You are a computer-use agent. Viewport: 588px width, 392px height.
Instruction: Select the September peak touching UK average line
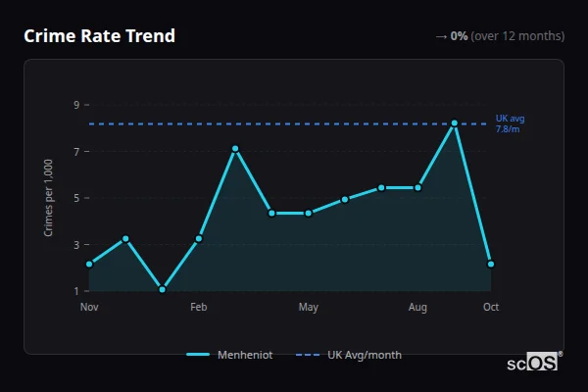coord(455,123)
